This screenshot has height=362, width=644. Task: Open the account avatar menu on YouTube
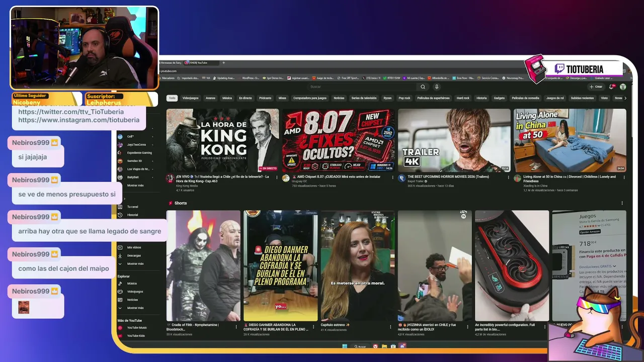point(623,86)
